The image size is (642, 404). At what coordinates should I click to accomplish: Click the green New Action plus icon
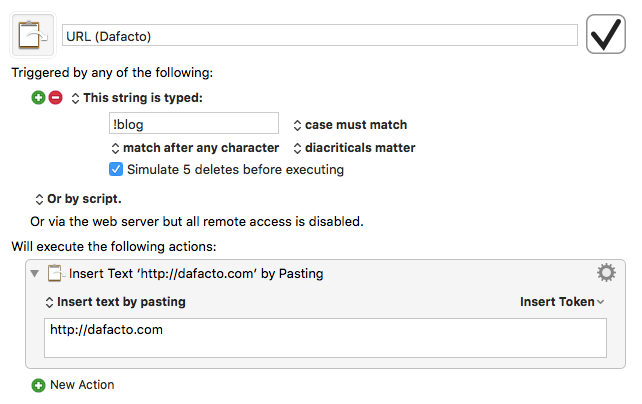click(38, 385)
